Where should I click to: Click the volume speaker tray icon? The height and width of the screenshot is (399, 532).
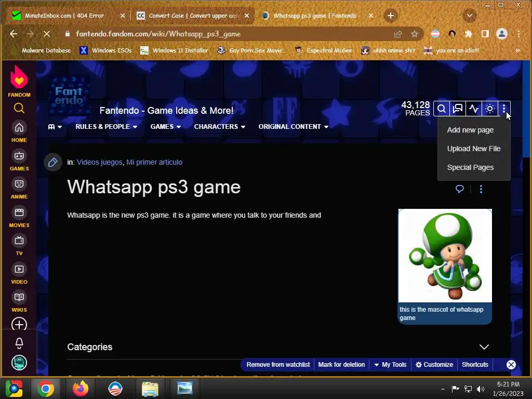[x=481, y=389]
